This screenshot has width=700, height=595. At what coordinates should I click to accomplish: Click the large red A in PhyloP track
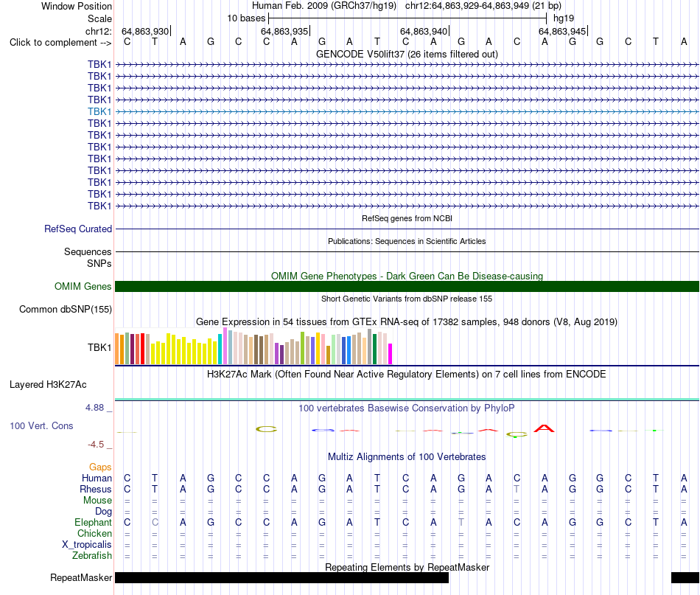(544, 428)
